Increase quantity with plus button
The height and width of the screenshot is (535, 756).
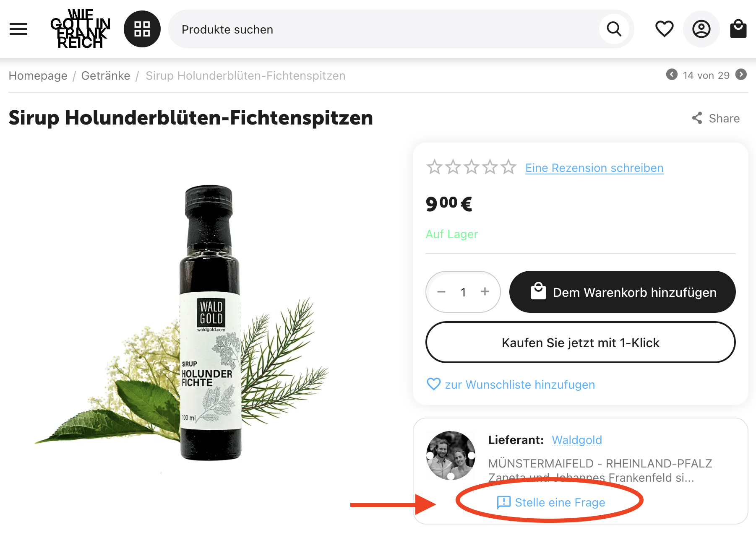(x=485, y=291)
